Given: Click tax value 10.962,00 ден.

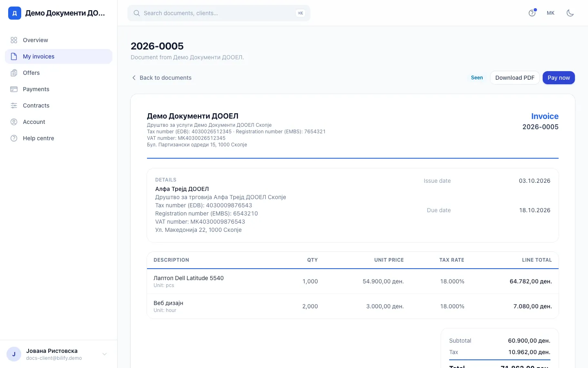Looking at the screenshot, I should click(x=529, y=352).
